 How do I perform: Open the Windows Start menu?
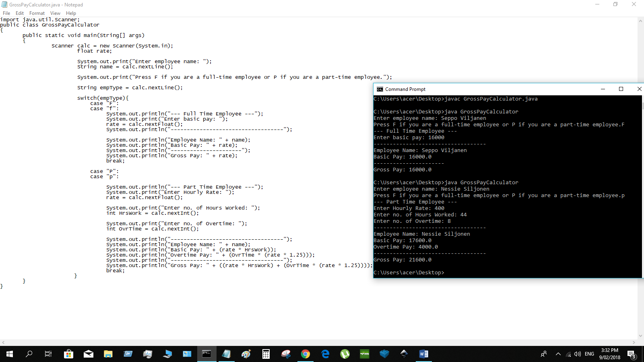point(10,354)
